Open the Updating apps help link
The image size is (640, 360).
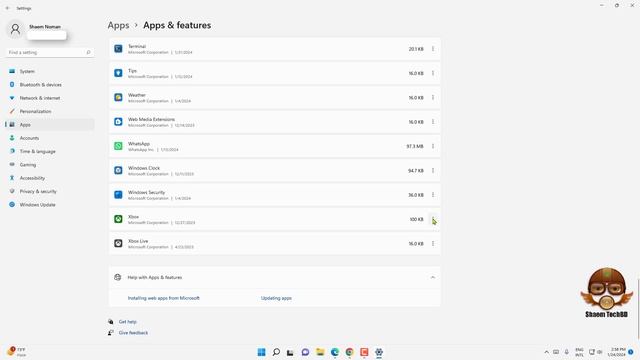pos(276,298)
